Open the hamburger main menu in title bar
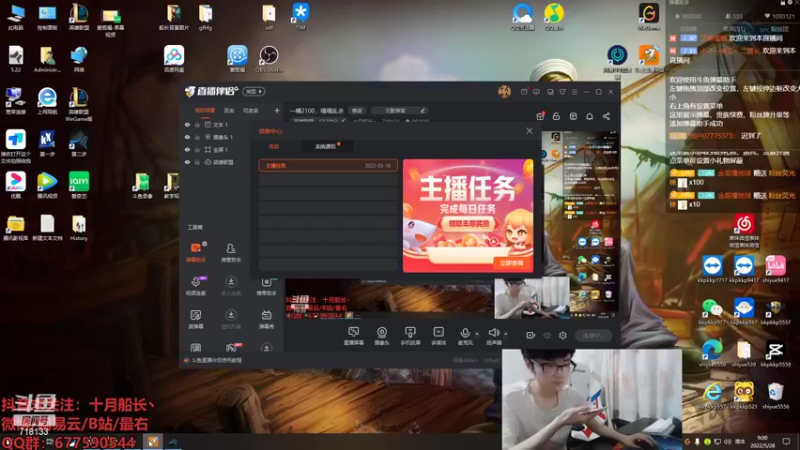 pyautogui.click(x=574, y=92)
